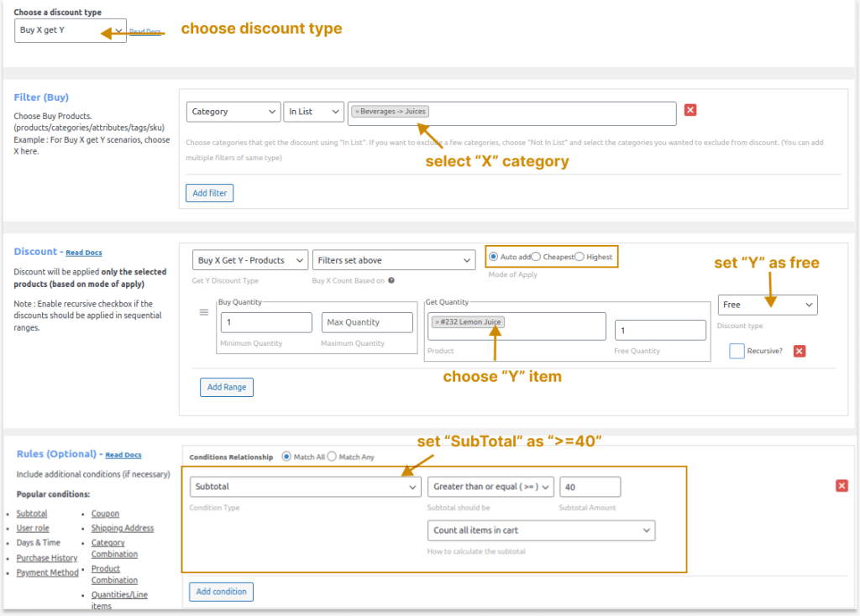Delete the Buy/Get quantity range

(x=799, y=351)
